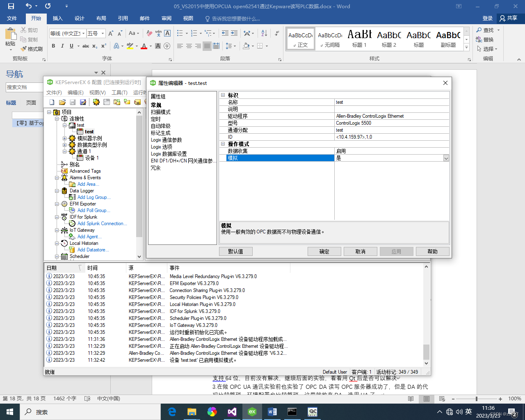Viewport: 525px width, 420px height.
Task: Click the red font color swatch button
Action: 144,46
